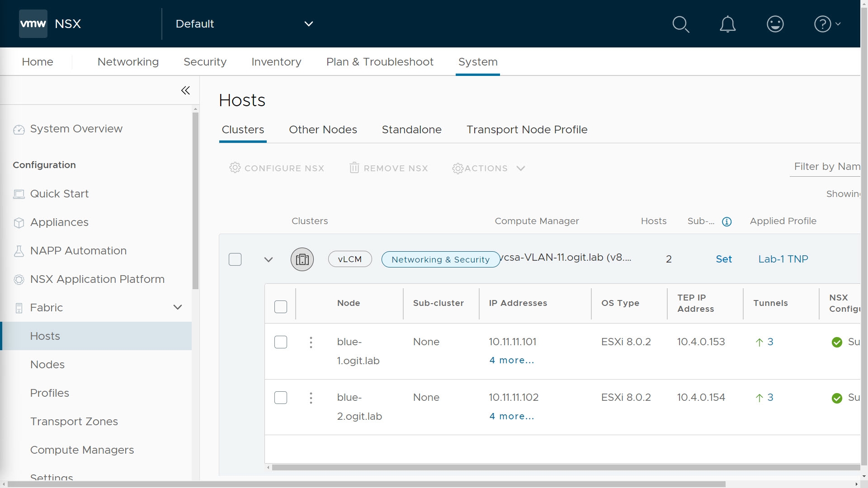The image size is (868, 488).
Task: Switch to the Transport Node Profile tab
Action: tap(527, 130)
